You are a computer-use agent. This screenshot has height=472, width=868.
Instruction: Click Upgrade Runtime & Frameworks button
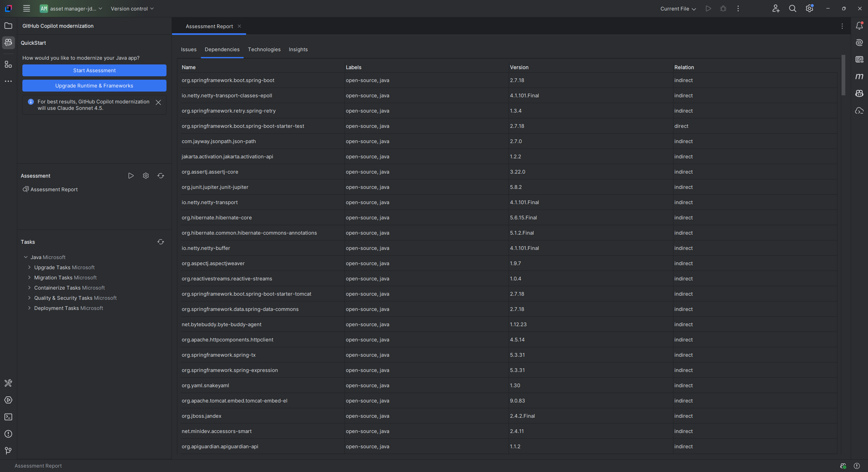point(94,86)
